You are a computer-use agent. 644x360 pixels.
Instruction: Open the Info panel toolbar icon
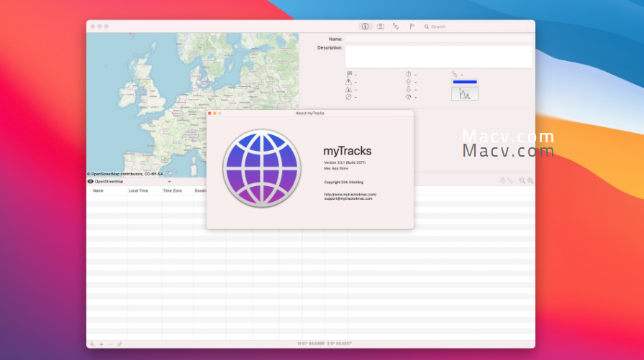(365, 27)
